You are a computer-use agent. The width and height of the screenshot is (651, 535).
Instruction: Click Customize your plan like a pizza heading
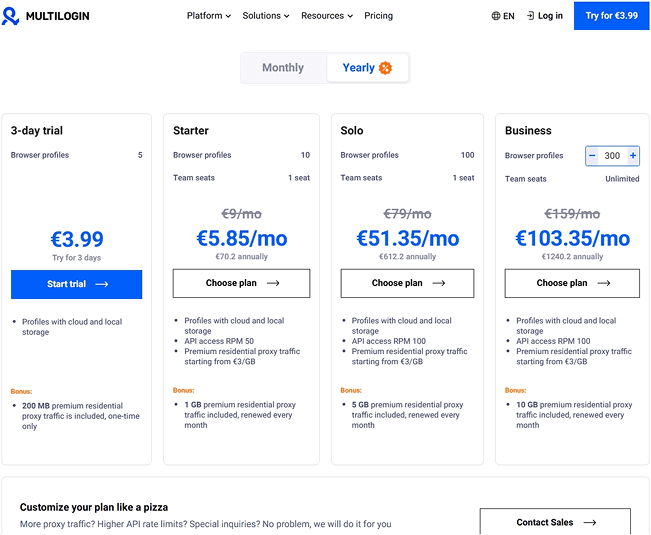click(x=94, y=507)
